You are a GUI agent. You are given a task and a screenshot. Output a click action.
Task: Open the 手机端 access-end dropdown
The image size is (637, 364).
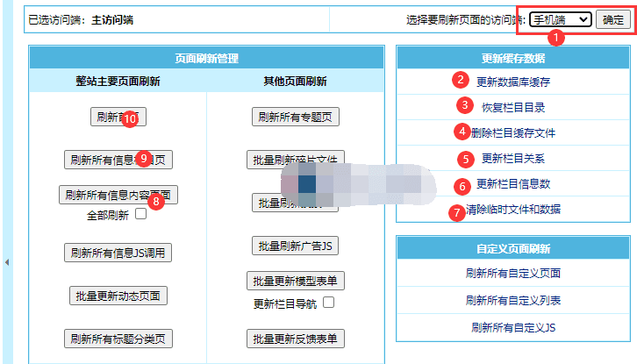pos(560,19)
